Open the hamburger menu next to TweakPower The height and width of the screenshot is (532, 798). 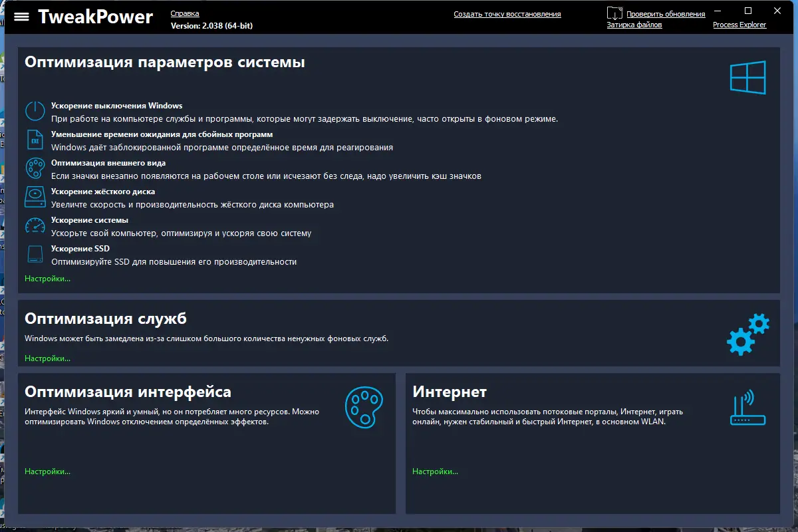[x=21, y=17]
